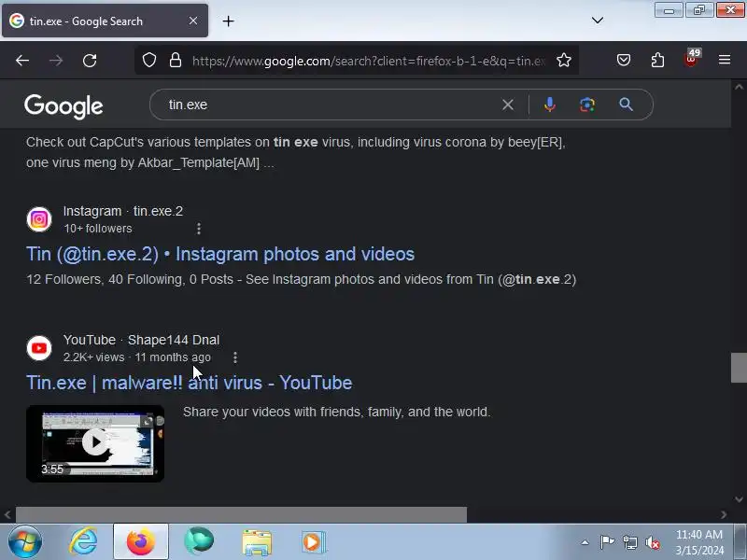Click the Instagram favicon of result
The image size is (747, 560).
coord(39,219)
